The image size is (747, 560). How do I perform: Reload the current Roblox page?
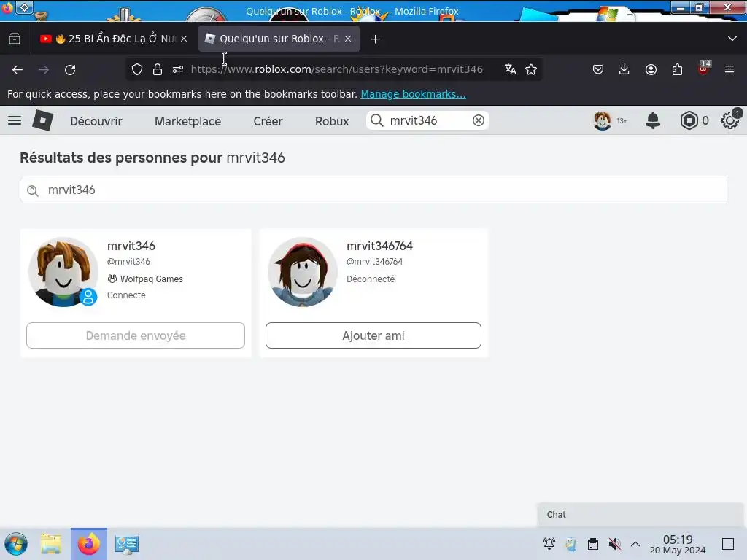point(70,69)
